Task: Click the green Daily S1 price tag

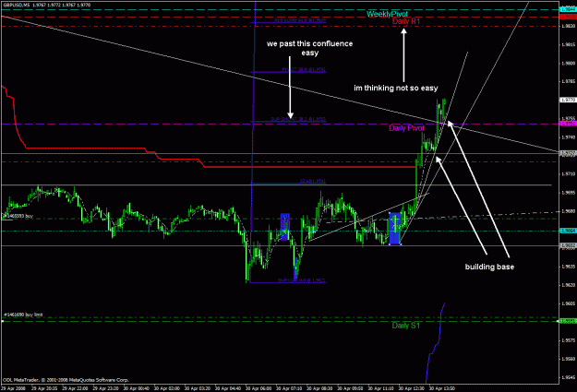Action: tap(568, 321)
